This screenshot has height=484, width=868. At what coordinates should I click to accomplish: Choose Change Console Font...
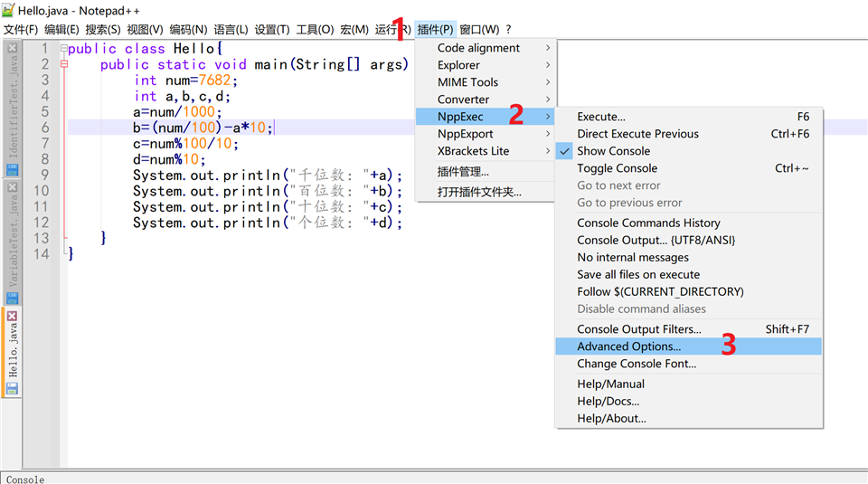pyautogui.click(x=689, y=364)
